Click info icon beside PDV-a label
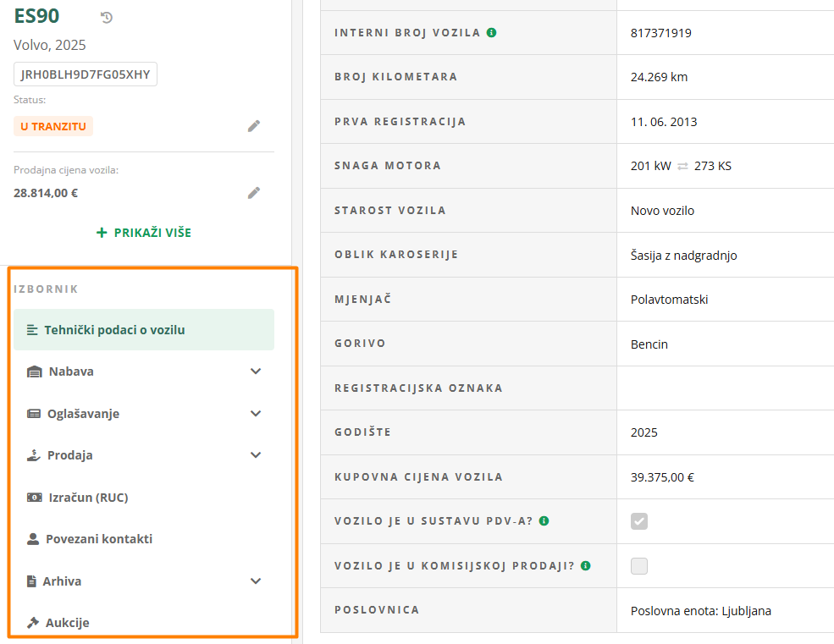The width and height of the screenshot is (834, 644). pos(544,521)
